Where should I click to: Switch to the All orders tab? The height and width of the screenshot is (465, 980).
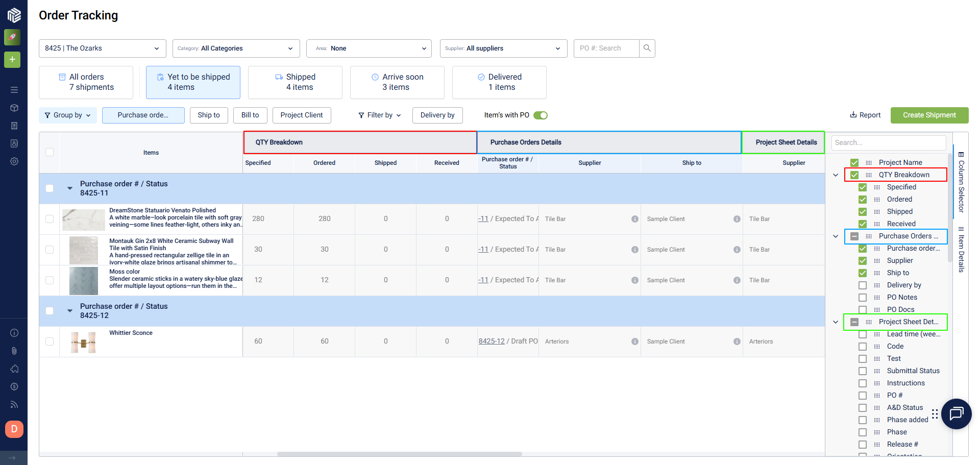[x=86, y=82]
